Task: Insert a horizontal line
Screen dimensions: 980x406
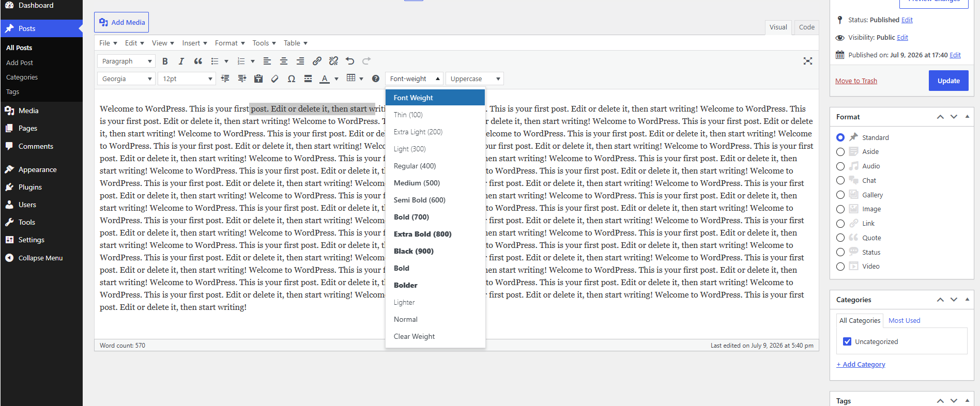Action: point(308,79)
